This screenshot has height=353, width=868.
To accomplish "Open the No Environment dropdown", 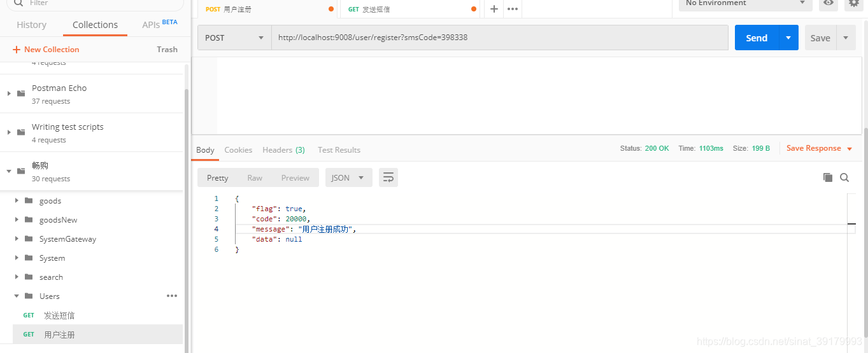I will pyautogui.click(x=746, y=4).
